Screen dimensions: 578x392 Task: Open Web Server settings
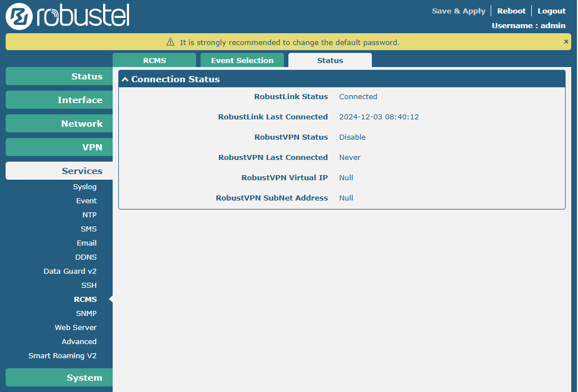tap(75, 328)
